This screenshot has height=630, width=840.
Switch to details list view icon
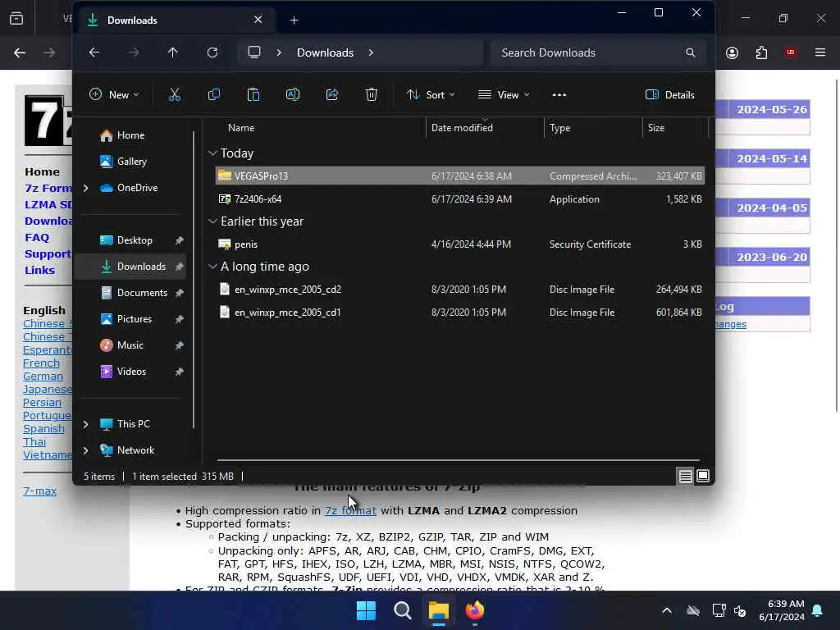coord(685,476)
